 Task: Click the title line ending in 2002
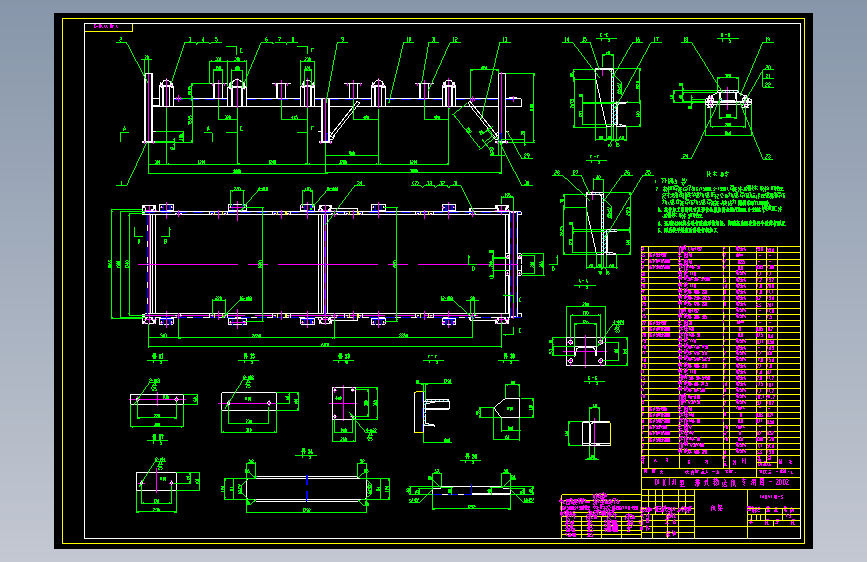point(721,482)
